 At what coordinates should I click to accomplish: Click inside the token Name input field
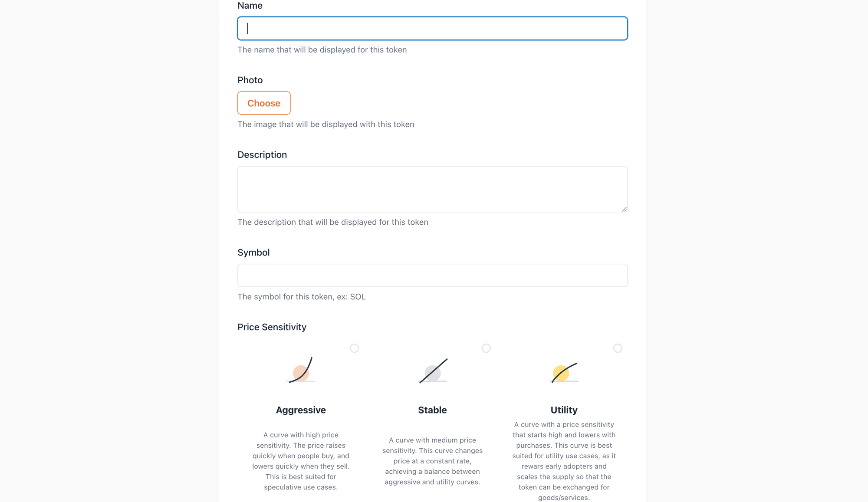432,28
